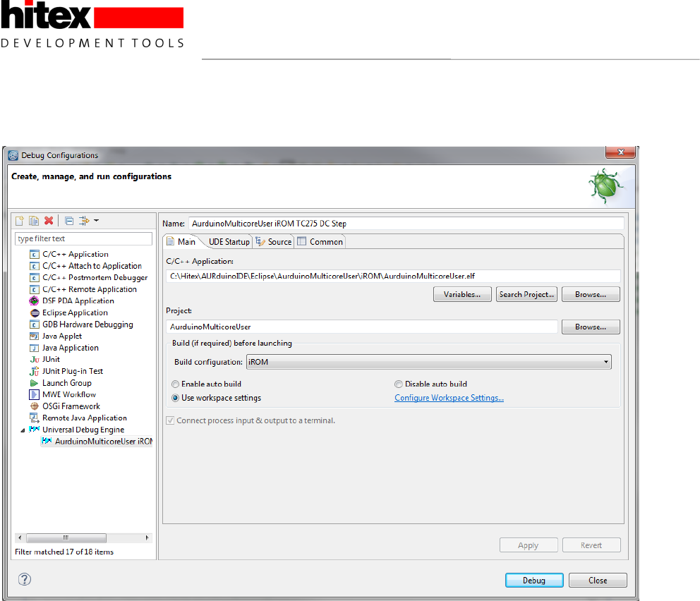Image resolution: width=700 pixels, height=601 pixels.
Task: Click the C/C++ Application path field
Action: coord(393,277)
